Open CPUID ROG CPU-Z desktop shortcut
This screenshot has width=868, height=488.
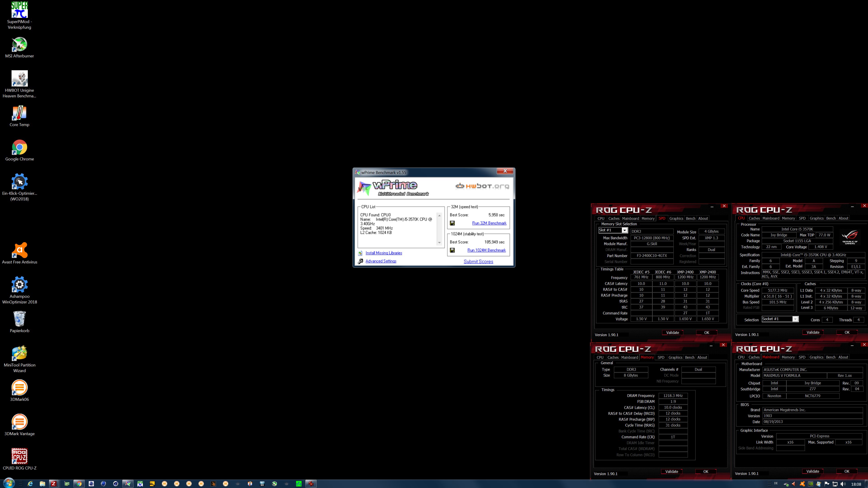(19, 459)
